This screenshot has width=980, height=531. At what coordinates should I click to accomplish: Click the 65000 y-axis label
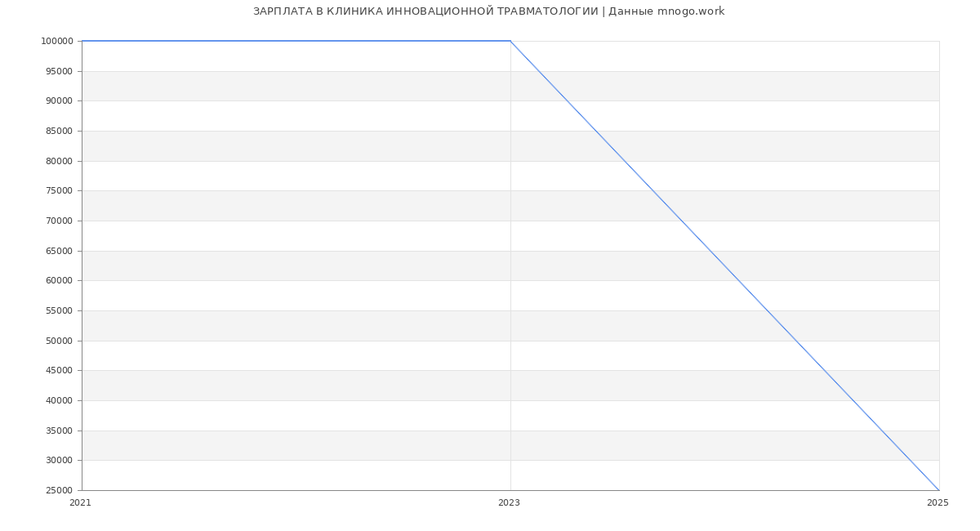coord(59,252)
